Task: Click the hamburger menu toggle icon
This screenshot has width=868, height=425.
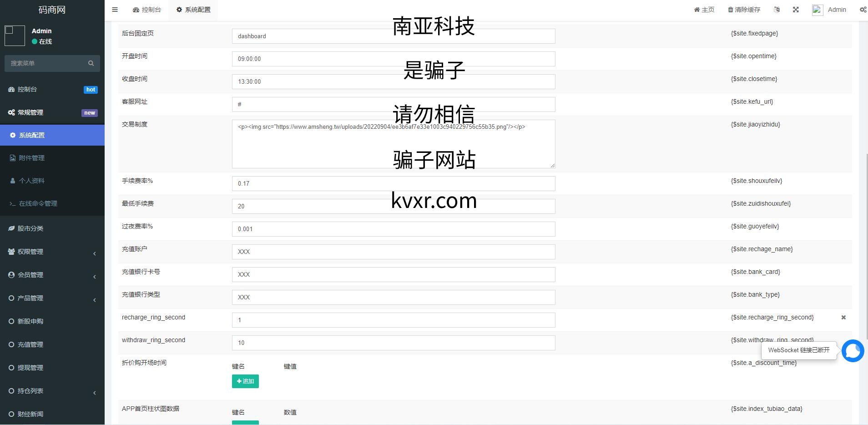Action: (x=115, y=10)
